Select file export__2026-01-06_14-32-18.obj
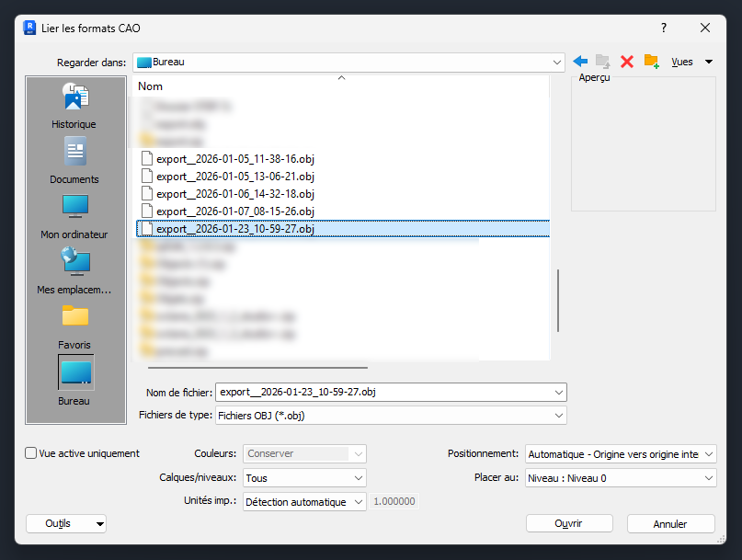 pyautogui.click(x=235, y=194)
